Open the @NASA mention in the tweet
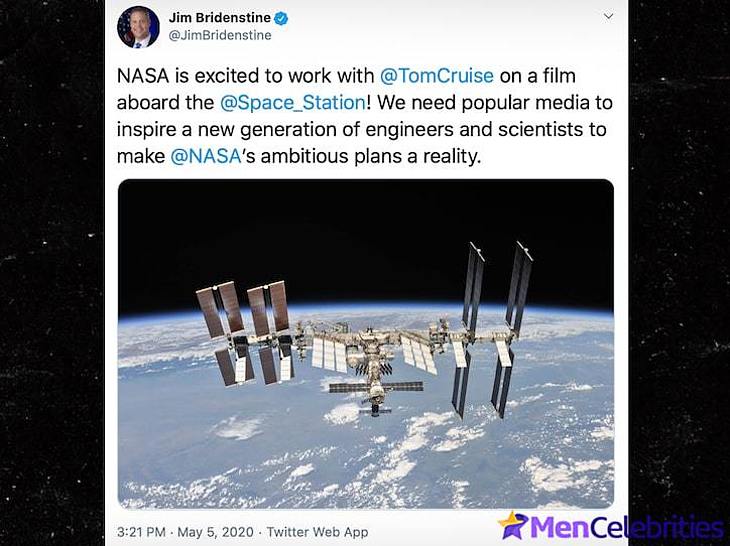 205,156
